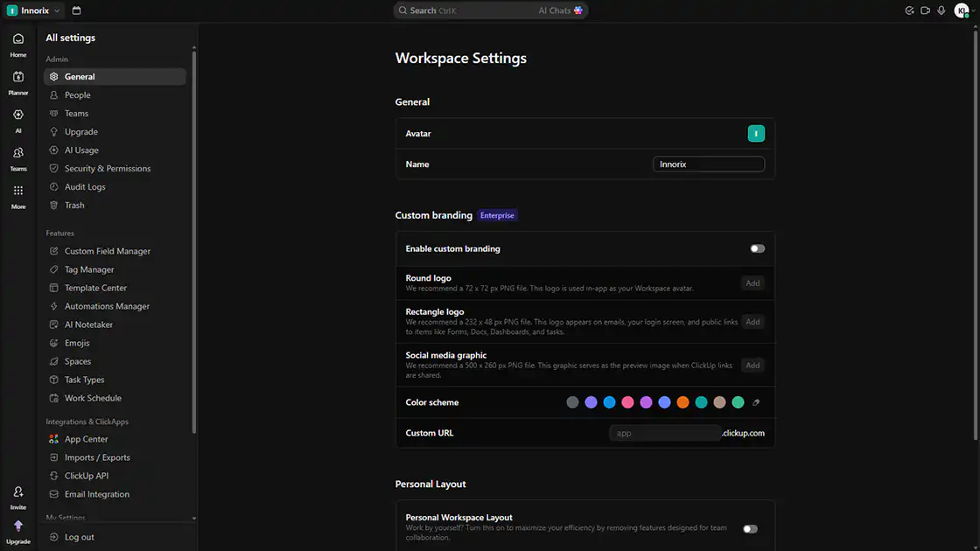Click the Custom URL input field
The height and width of the screenshot is (551, 980).
[x=664, y=433]
